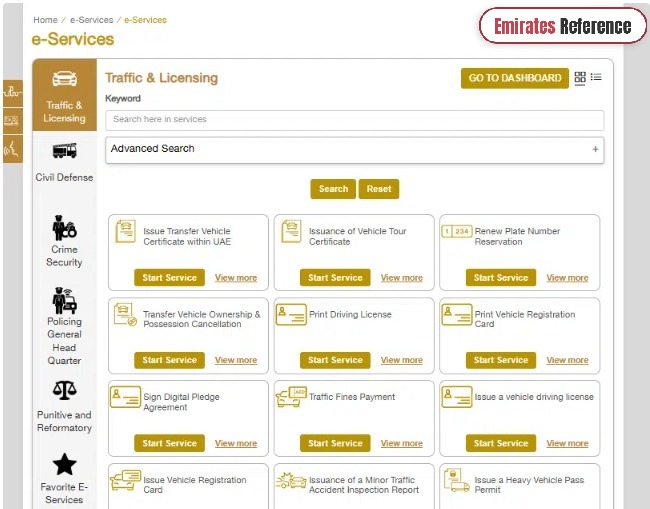
Task: Click Issue a vehicle driving license icon
Action: click(457, 397)
